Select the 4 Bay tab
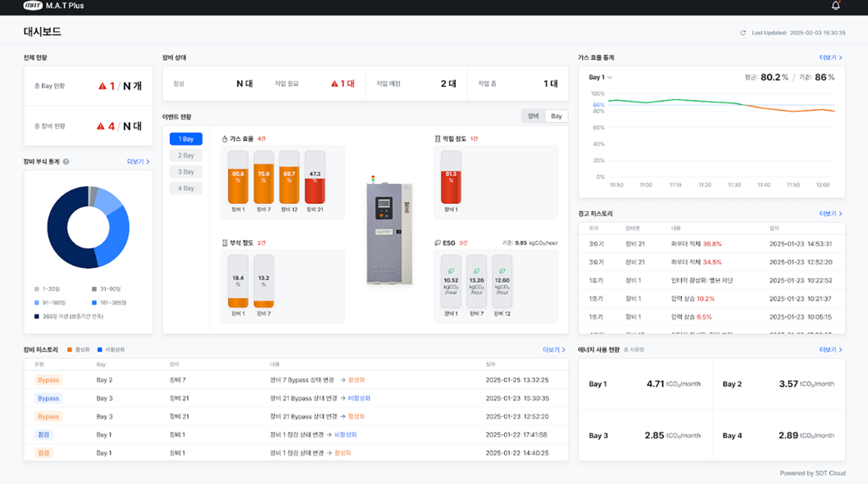 click(x=186, y=188)
